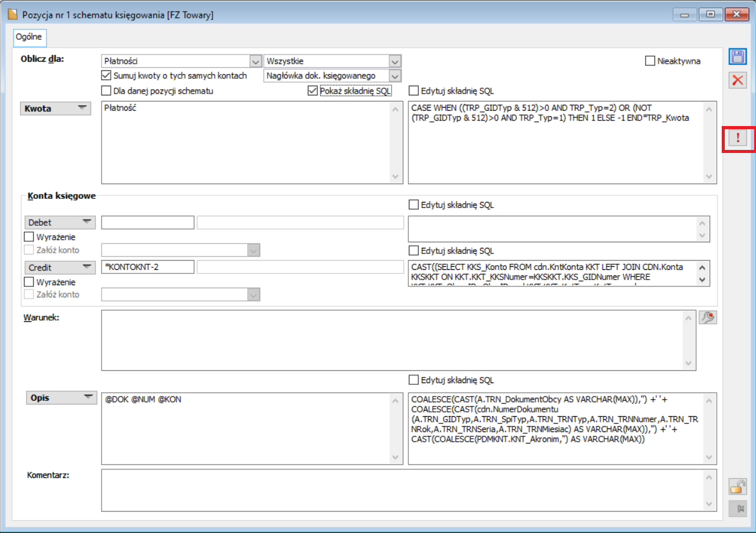Minimize the Pozycja nr 1 window
The image size is (756, 533).
tap(684, 14)
